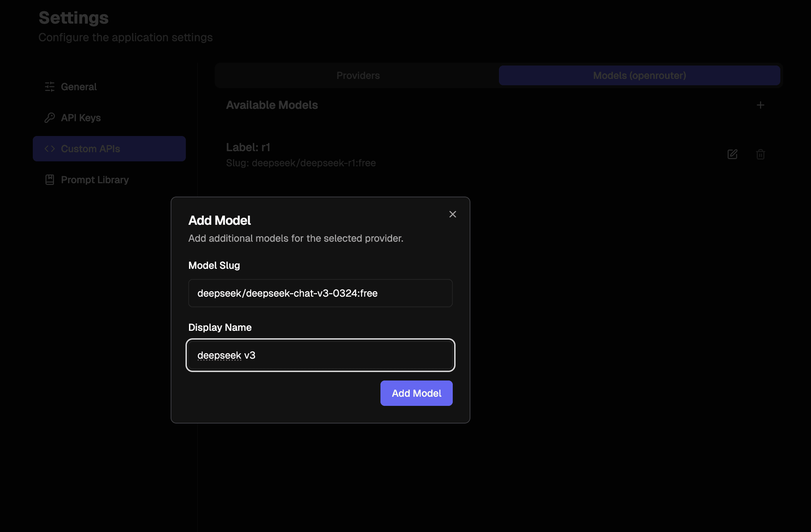Image resolution: width=811 pixels, height=532 pixels.
Task: Click the Custom APIs code brackets icon
Action: [x=50, y=149]
